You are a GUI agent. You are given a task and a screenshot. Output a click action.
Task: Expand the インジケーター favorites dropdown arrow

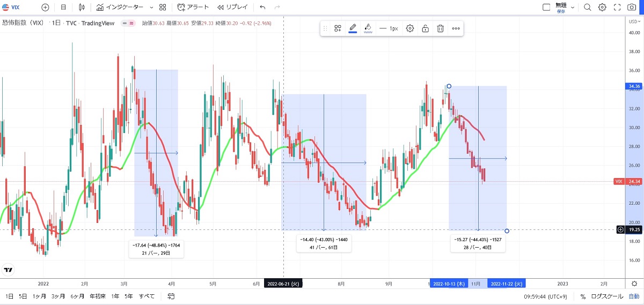tap(151, 8)
